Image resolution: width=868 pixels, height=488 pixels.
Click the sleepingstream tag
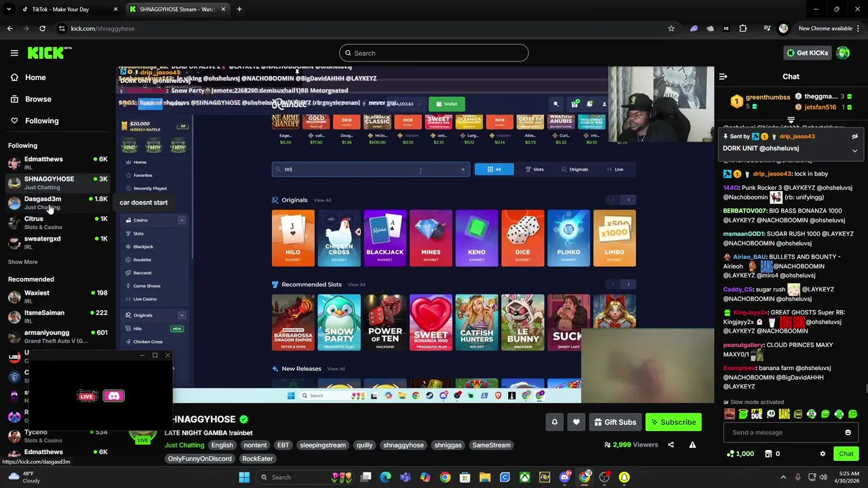click(323, 445)
